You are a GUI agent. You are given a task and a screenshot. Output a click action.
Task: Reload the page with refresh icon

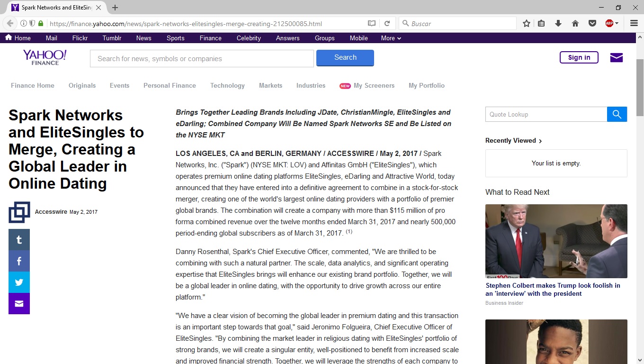coord(387,23)
